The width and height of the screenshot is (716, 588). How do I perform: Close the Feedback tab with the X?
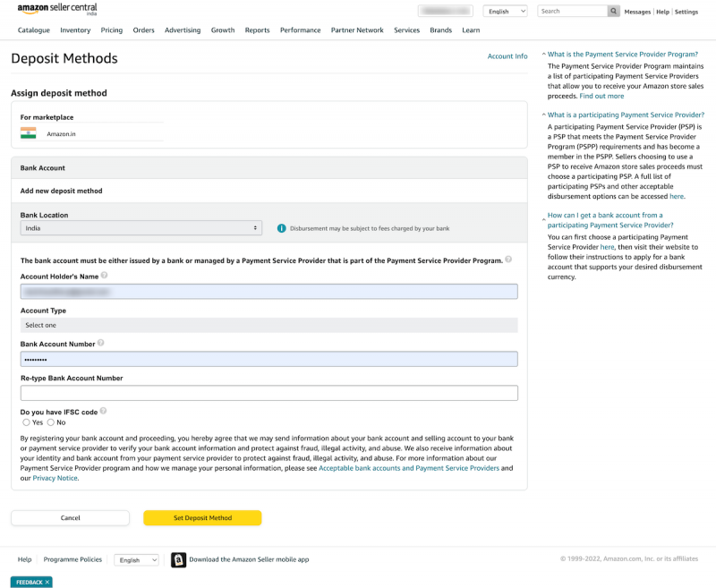click(47, 582)
